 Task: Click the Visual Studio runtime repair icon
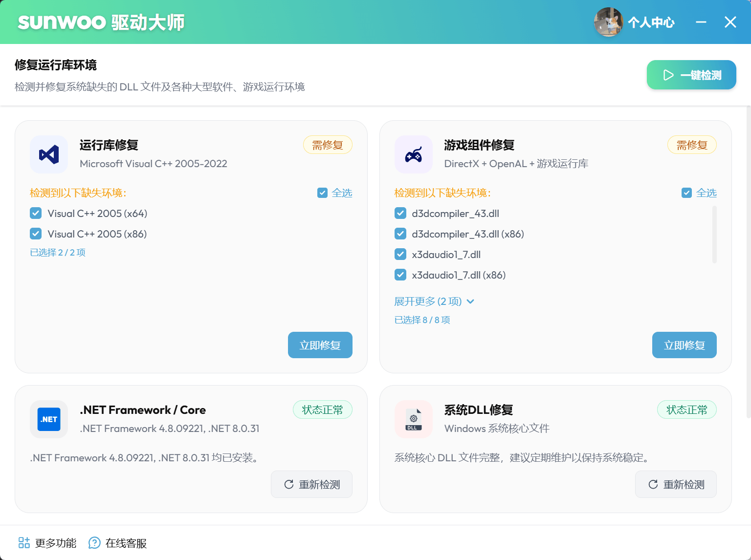pos(49,154)
